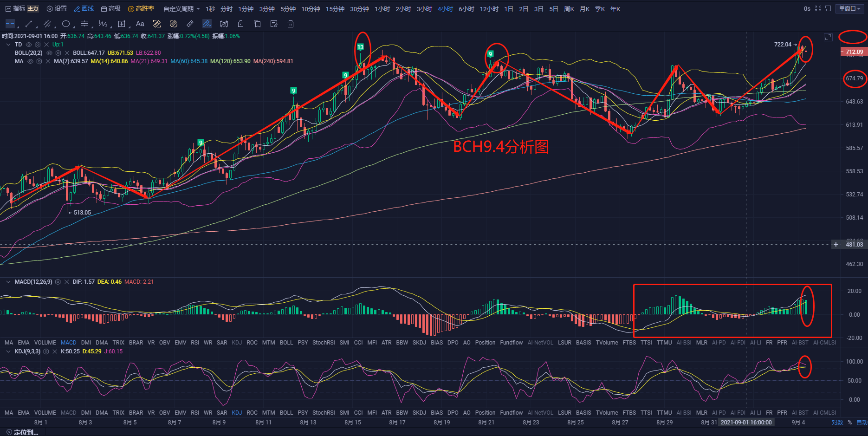Click the trash icon to delete drawings
868x436 pixels.
291,24
